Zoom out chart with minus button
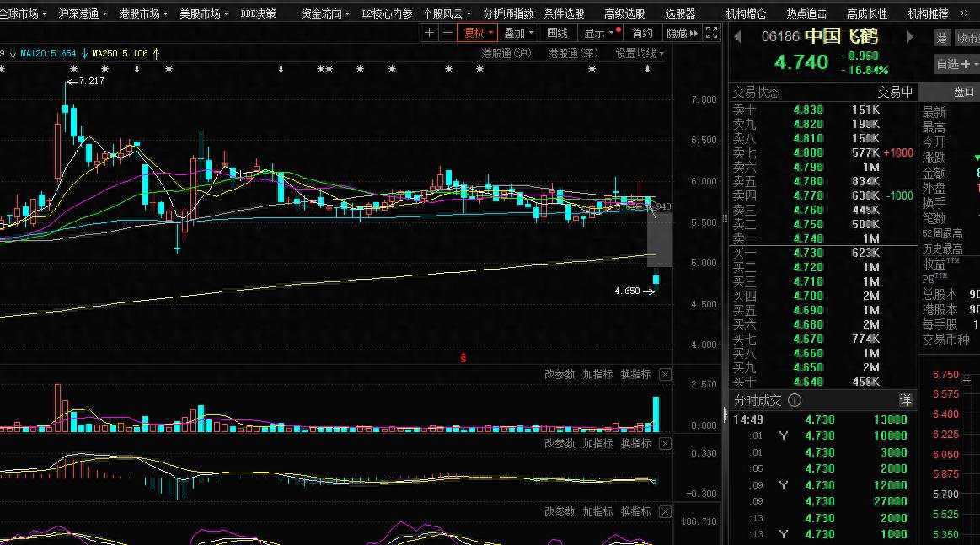 click(x=447, y=33)
